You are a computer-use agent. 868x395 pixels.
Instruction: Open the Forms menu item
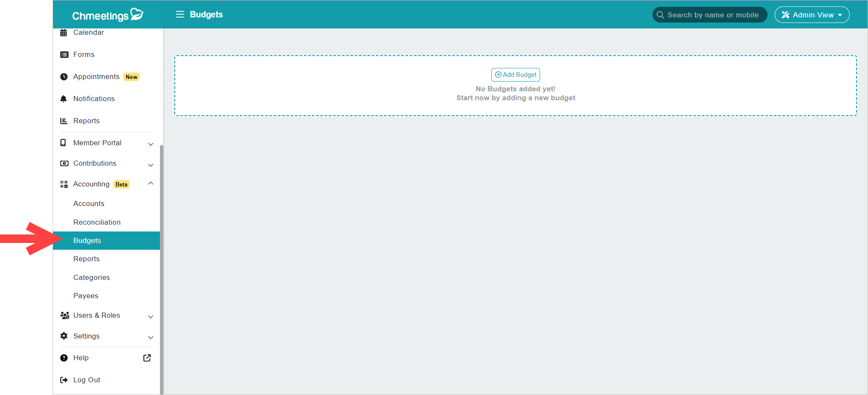coord(84,54)
